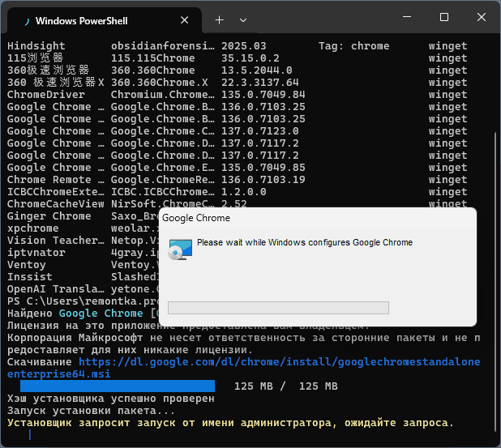Click the PowerShell icon in the tab

click(x=28, y=21)
